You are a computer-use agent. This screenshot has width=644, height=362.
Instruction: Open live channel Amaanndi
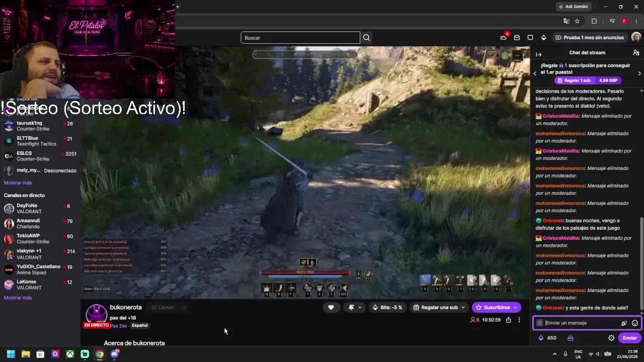(40, 224)
